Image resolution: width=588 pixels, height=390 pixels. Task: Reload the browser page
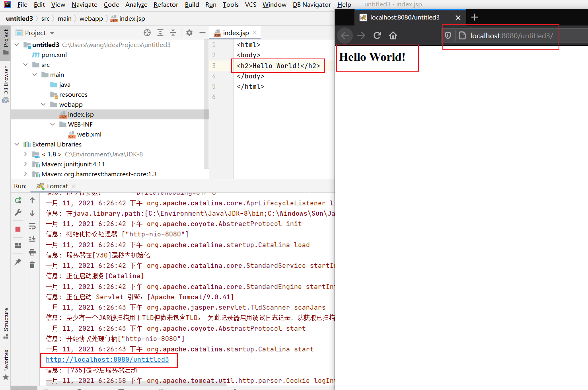(x=377, y=35)
